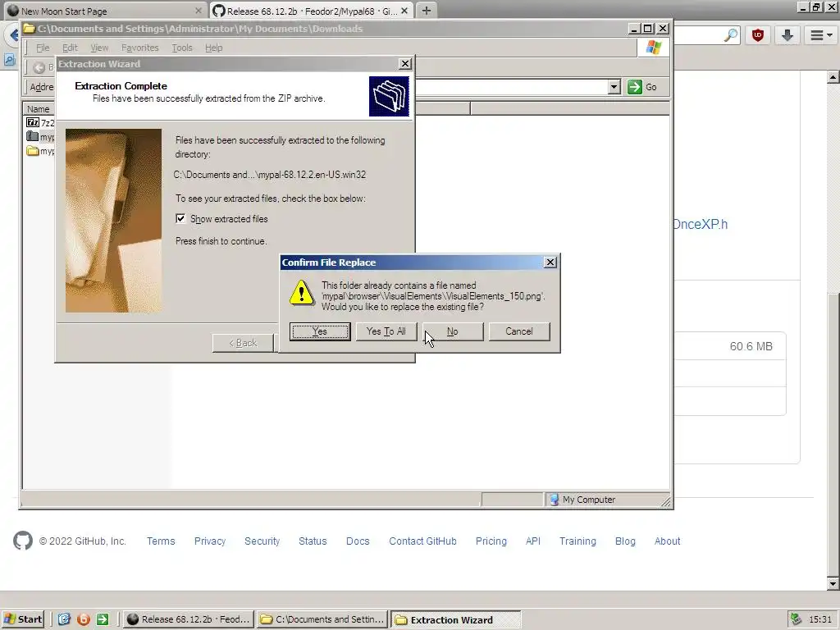The image size is (840, 630).
Task: Switch to Extraction Wizard taskbar button
Action: (455, 619)
